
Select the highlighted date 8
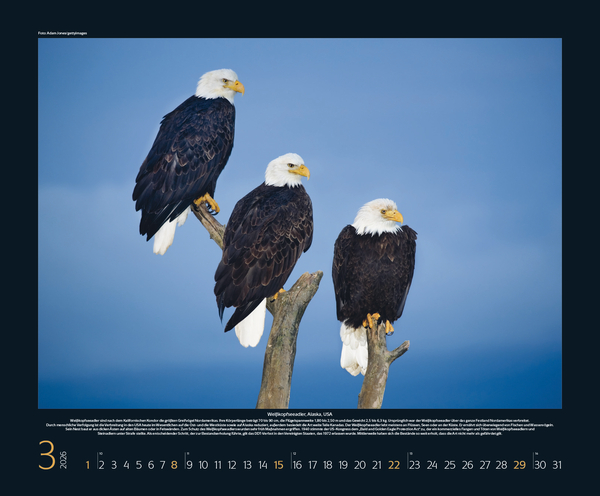(x=174, y=464)
